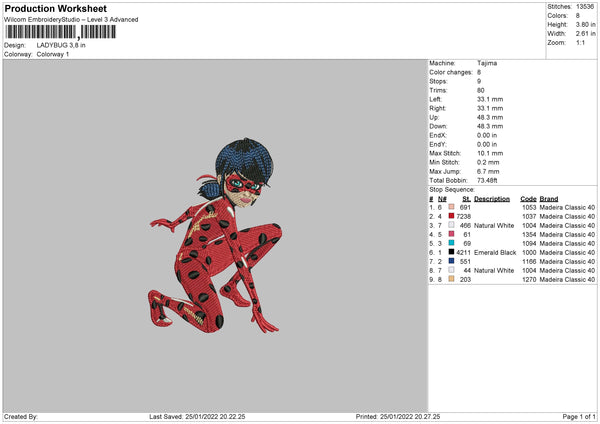Click 'Natural White' description in stop 3
The height and width of the screenshot is (424, 600).
click(x=494, y=225)
